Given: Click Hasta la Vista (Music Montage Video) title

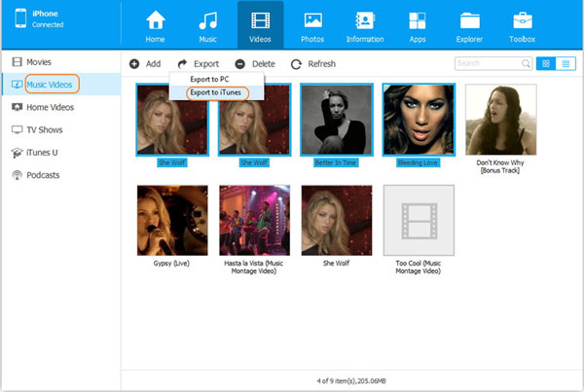Looking at the screenshot, I should (254, 267).
